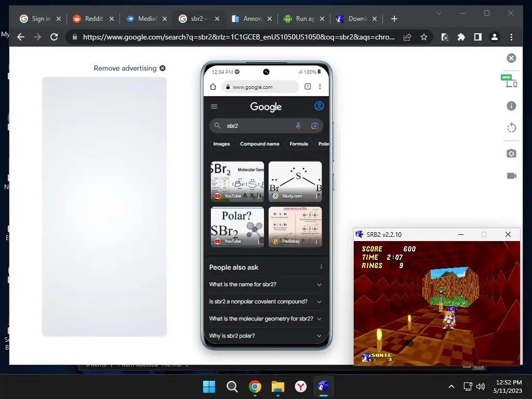Select the Images filter chip
The width and height of the screenshot is (532, 399).
click(221, 144)
